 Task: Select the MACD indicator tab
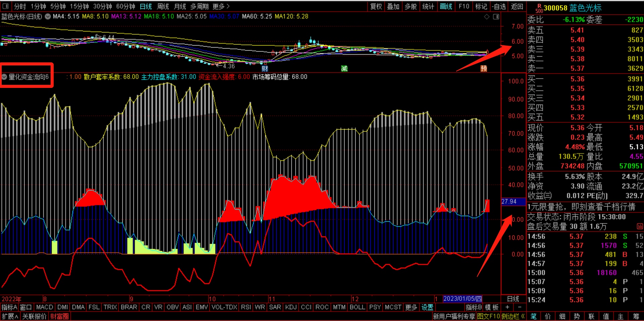click(x=45, y=307)
